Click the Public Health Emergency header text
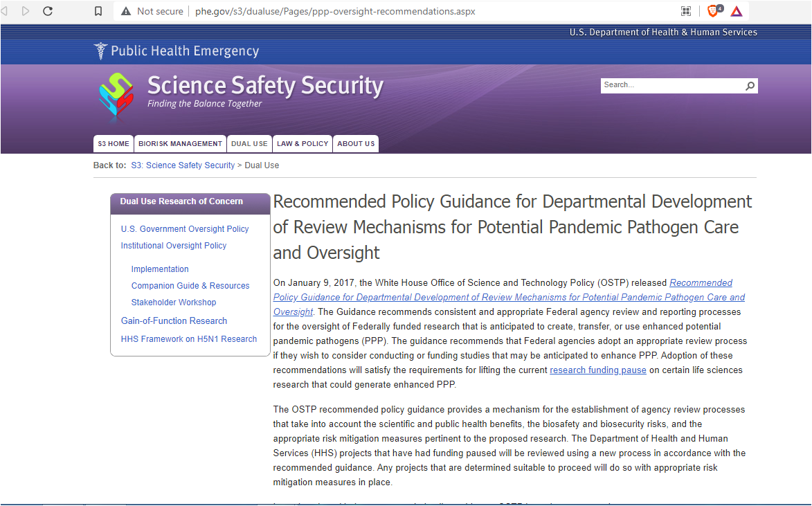 (x=185, y=51)
